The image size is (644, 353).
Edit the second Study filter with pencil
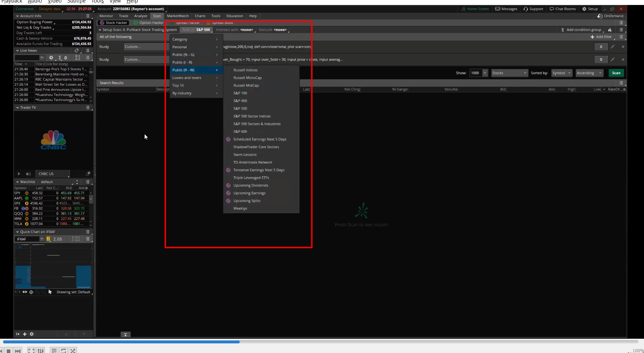(613, 60)
